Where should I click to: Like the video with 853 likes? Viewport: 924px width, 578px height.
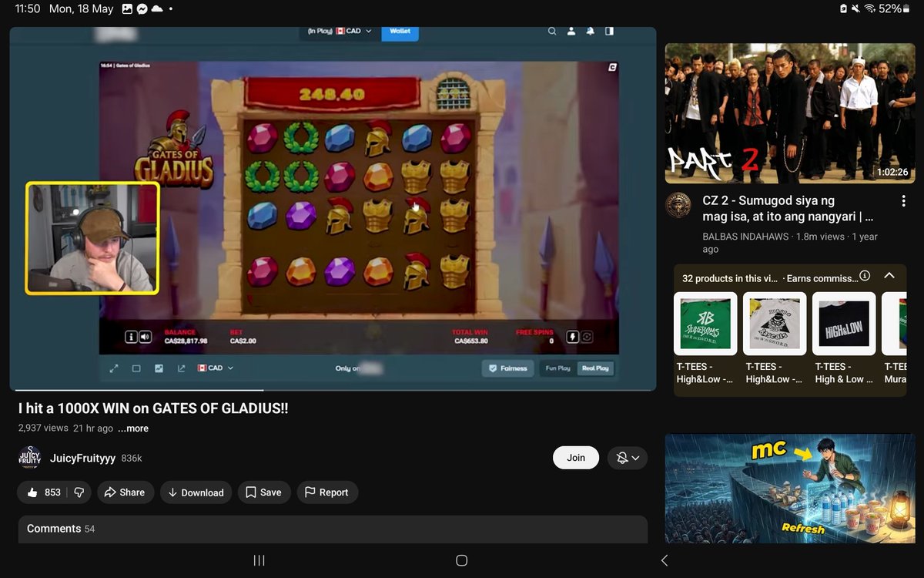point(43,492)
